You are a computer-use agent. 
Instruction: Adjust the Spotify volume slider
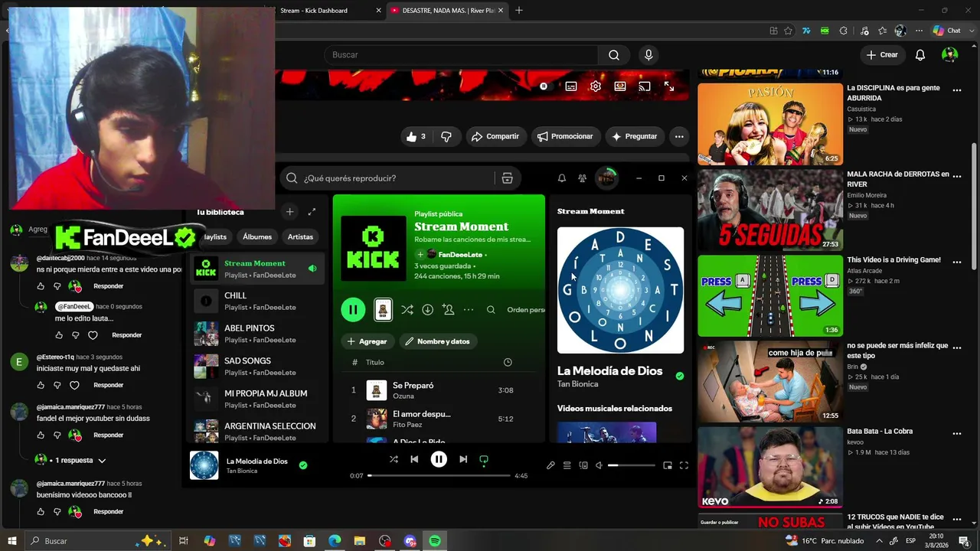[x=632, y=465]
